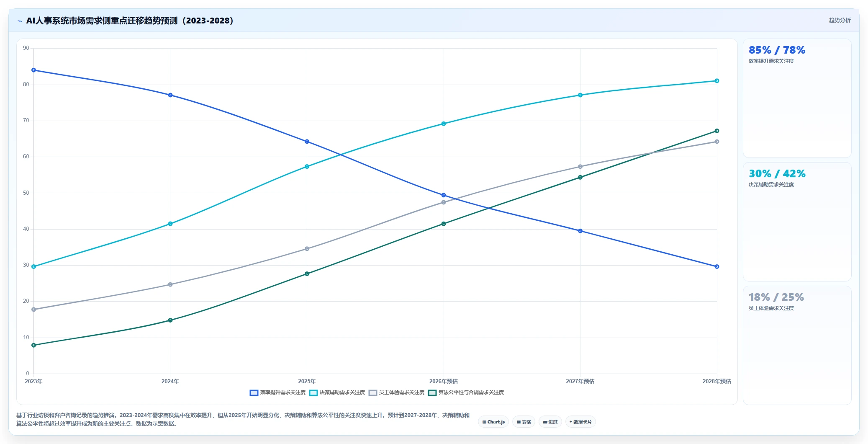Click the 2025年 x-axis label
The width and height of the screenshot is (868, 444).
[x=307, y=381]
